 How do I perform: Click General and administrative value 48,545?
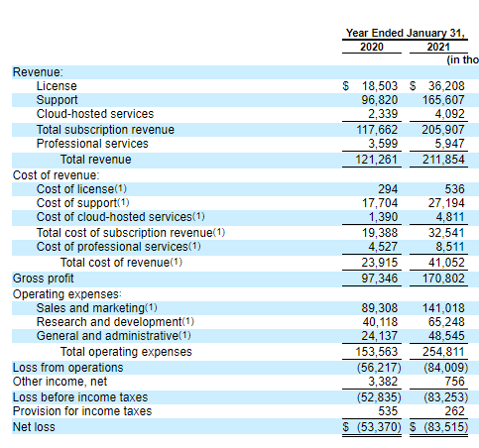click(x=446, y=336)
